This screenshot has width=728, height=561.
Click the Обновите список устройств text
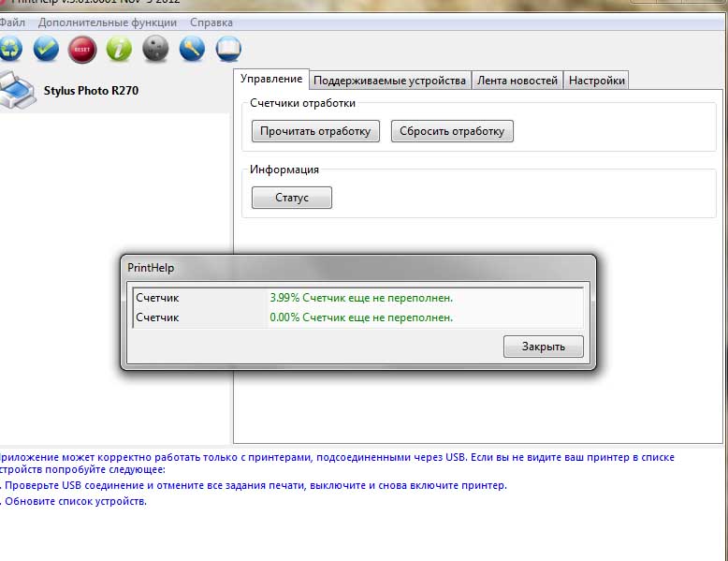76,501
